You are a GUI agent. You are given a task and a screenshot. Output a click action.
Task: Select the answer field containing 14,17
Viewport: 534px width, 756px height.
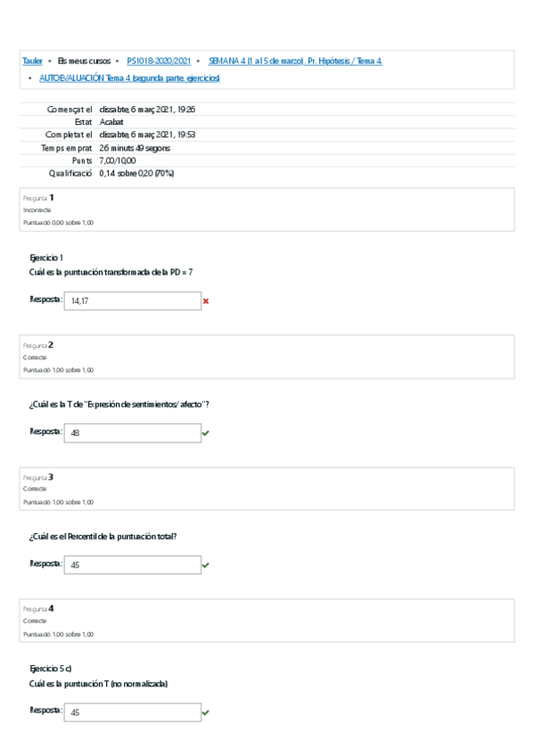[x=132, y=300]
